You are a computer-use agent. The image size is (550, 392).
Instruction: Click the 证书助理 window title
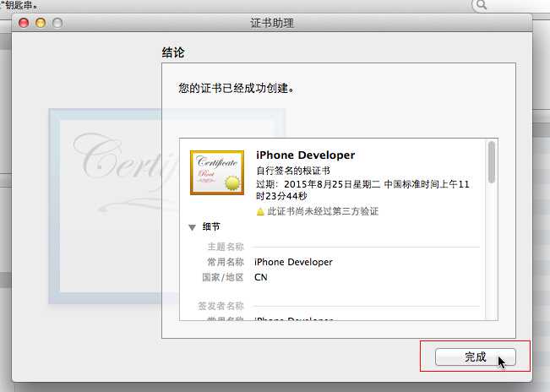coord(272,23)
